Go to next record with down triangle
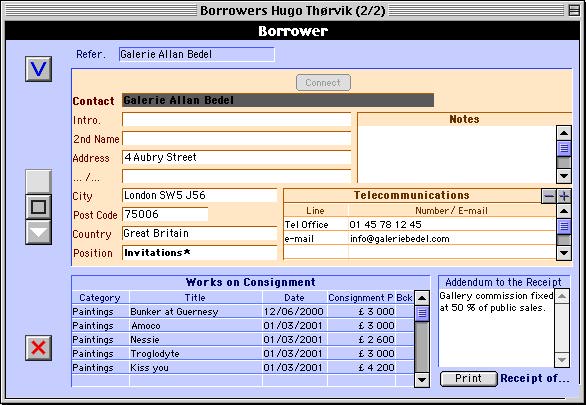The width and height of the screenshot is (586, 405). click(x=38, y=232)
